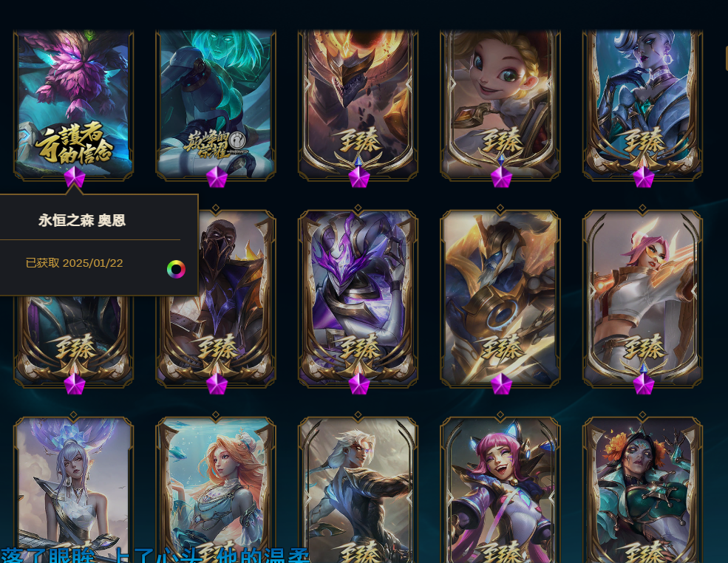728x563 pixels.
Task: Select the crystal-antlered white-haired woman skin card
Action: click(74, 490)
